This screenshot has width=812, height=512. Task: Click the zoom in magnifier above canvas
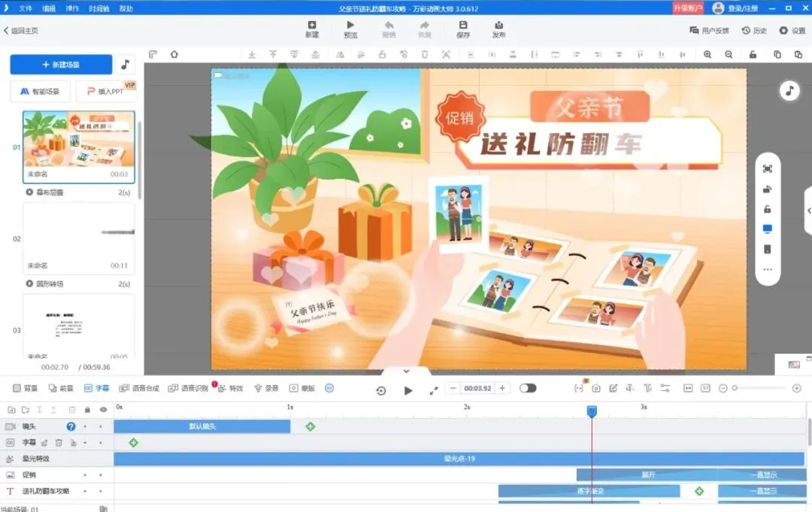[x=707, y=54]
